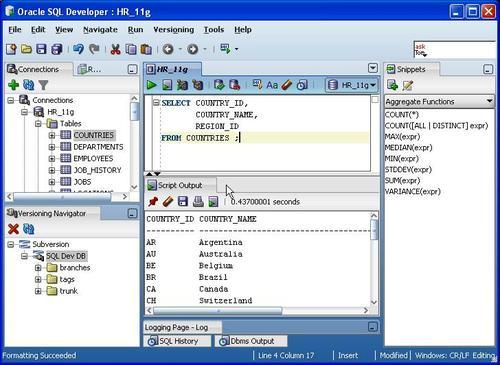Click the Explain Plan worksheet icon
Image resolution: width=500 pixels, height=365 pixels.
[197, 85]
